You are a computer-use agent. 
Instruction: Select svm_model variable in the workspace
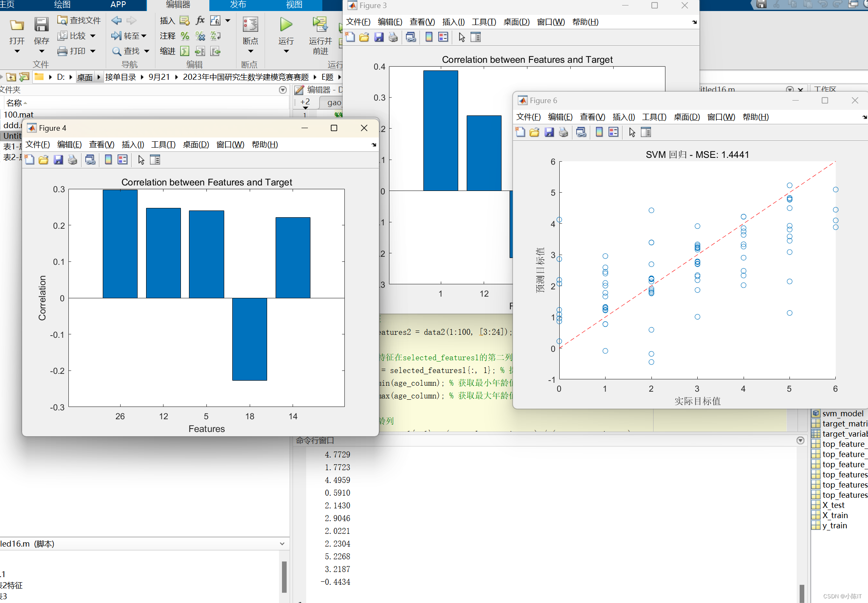pyautogui.click(x=842, y=413)
